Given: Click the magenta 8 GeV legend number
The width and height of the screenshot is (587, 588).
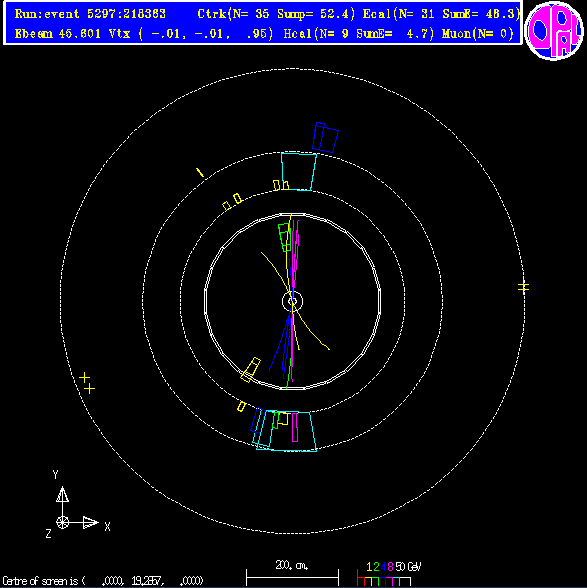Looking at the screenshot, I should click(390, 567).
